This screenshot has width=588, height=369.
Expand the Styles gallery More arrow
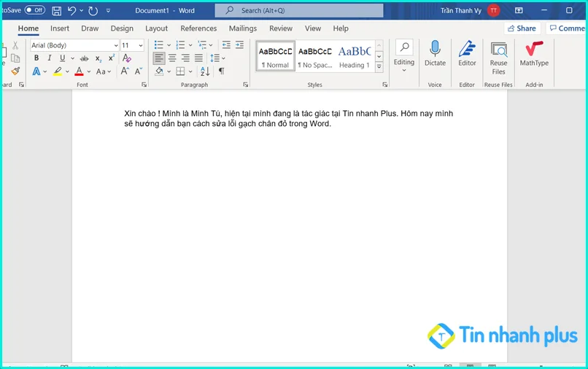(379, 67)
